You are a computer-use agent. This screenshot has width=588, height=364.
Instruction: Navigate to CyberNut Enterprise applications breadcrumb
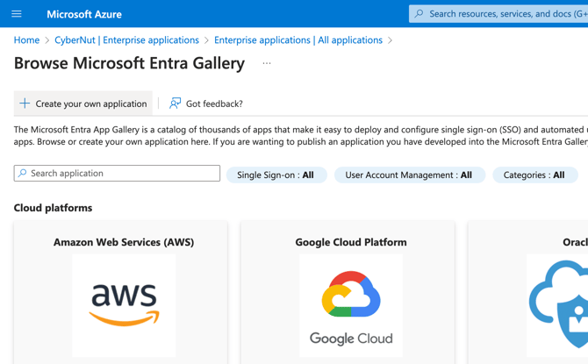126,40
